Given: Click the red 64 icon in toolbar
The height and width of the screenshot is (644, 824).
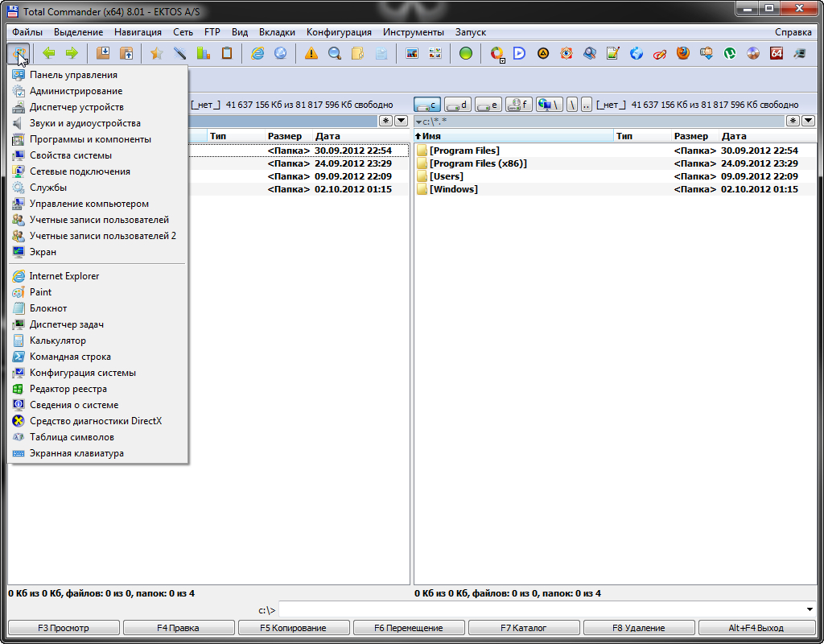Looking at the screenshot, I should point(777,53).
